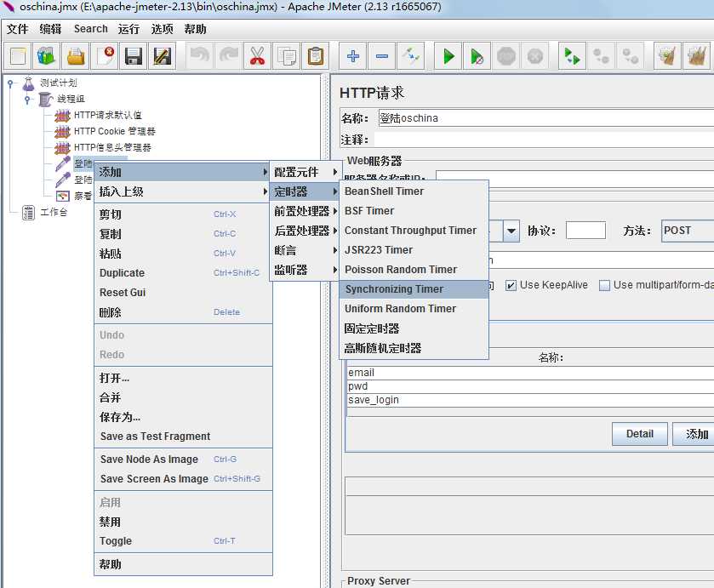This screenshot has width=714, height=588.
Task: Click the Close test plan icon
Action: (x=105, y=56)
